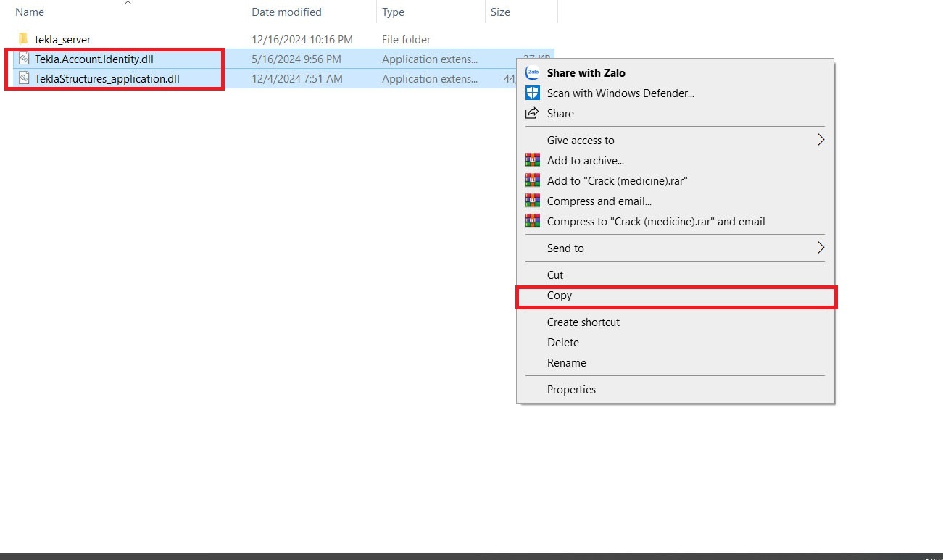Click WinRAR icon beside Add to archive
Screen dimensions: 943x560
[533, 161]
